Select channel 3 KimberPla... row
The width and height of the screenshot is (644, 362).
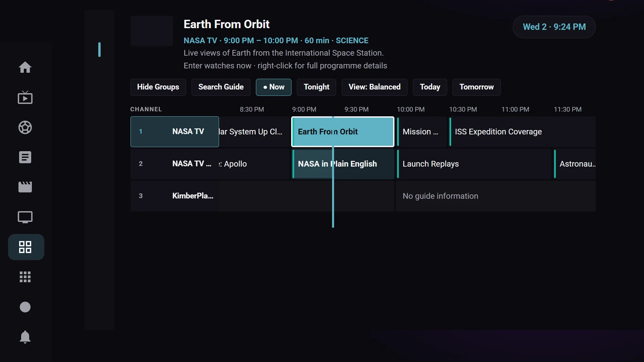[174, 196]
